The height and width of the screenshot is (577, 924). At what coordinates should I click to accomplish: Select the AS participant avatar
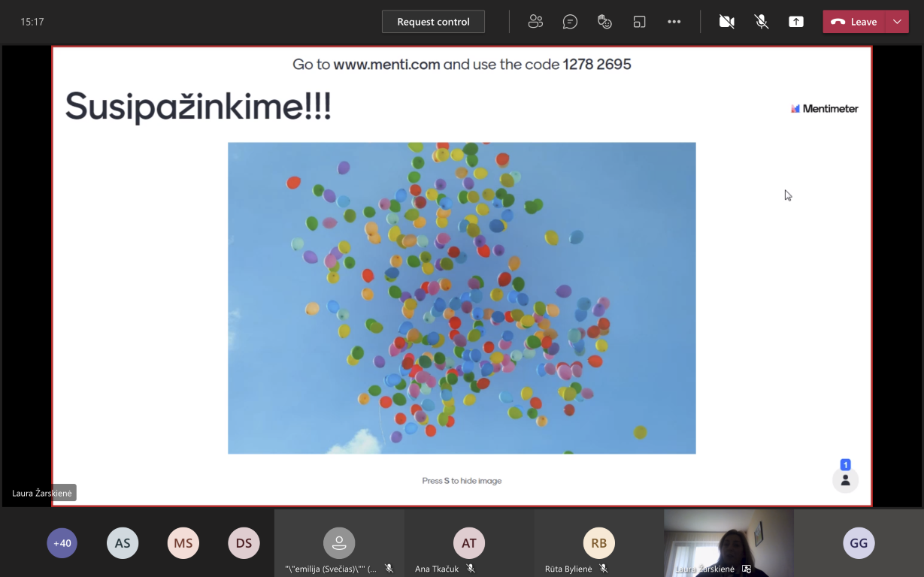pos(123,543)
